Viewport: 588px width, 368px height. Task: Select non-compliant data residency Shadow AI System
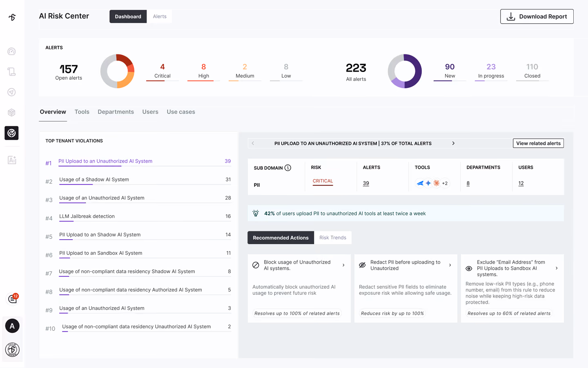tap(138, 272)
